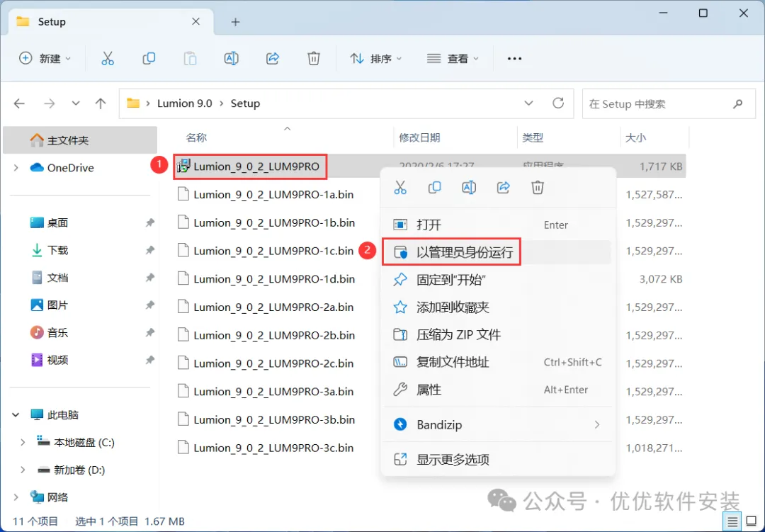Choose 固定到"开始" in context menu
765x532 pixels.
click(498, 280)
